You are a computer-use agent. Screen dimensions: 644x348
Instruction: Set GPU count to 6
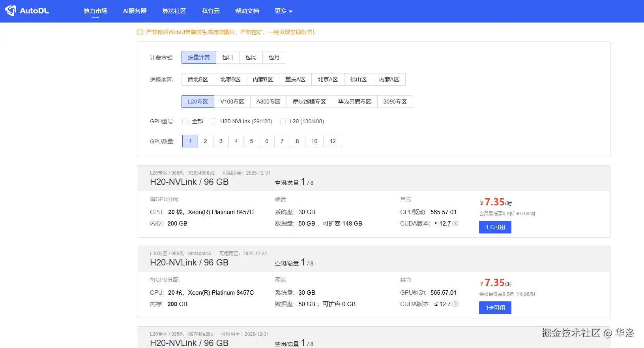pos(267,141)
